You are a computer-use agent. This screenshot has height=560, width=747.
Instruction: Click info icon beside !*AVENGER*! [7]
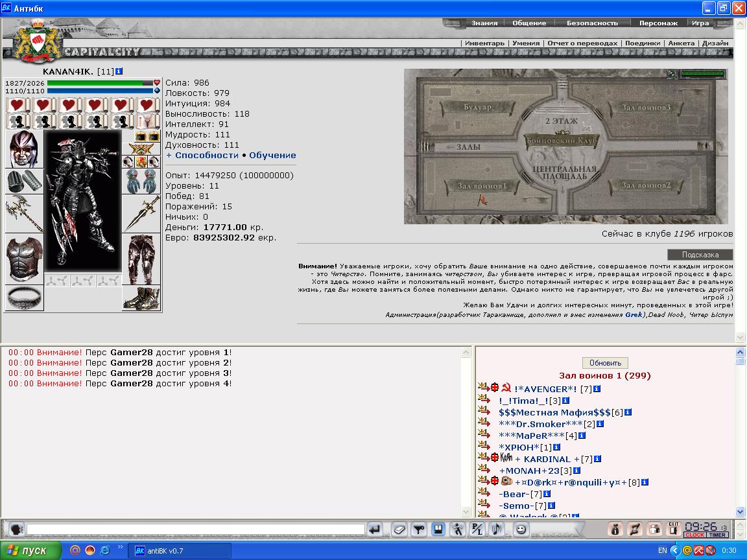point(597,389)
